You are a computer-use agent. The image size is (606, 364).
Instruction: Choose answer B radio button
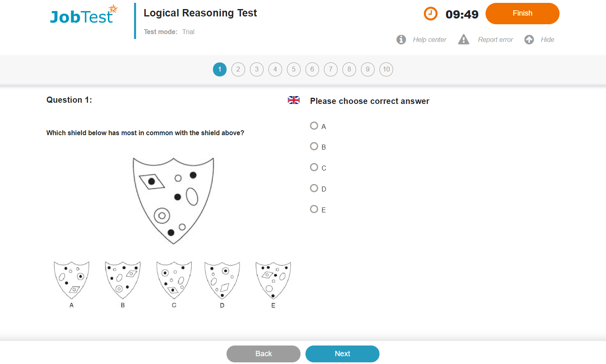314,146
